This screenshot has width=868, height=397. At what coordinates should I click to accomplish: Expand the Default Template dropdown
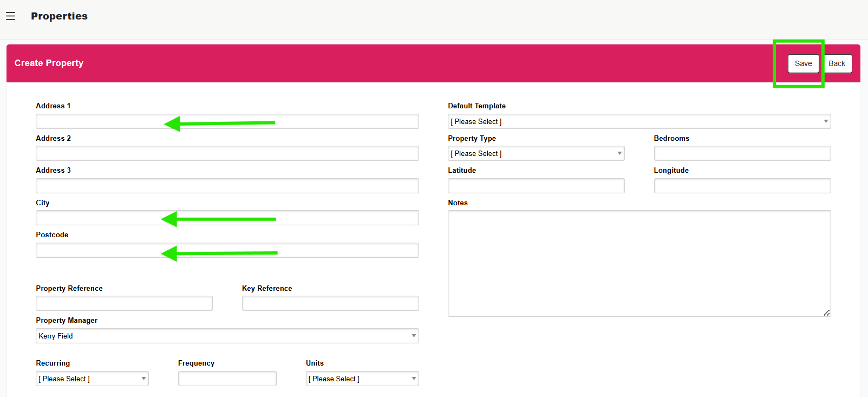pyautogui.click(x=639, y=121)
